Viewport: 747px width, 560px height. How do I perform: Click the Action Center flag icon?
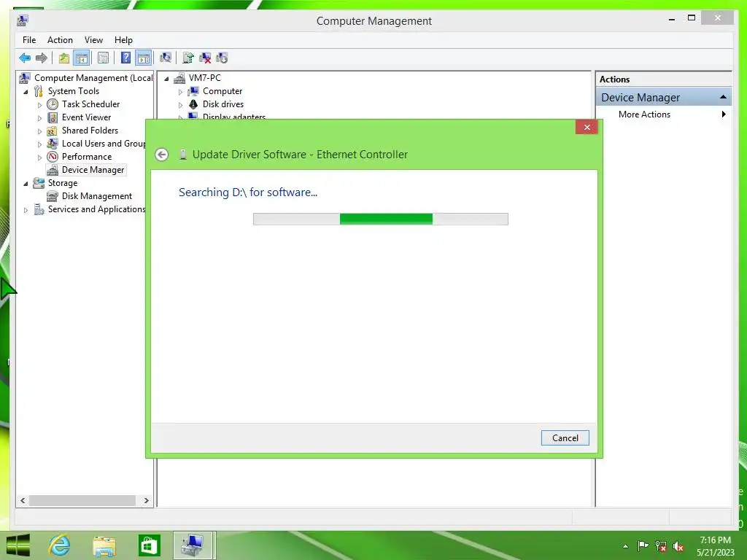pos(643,546)
